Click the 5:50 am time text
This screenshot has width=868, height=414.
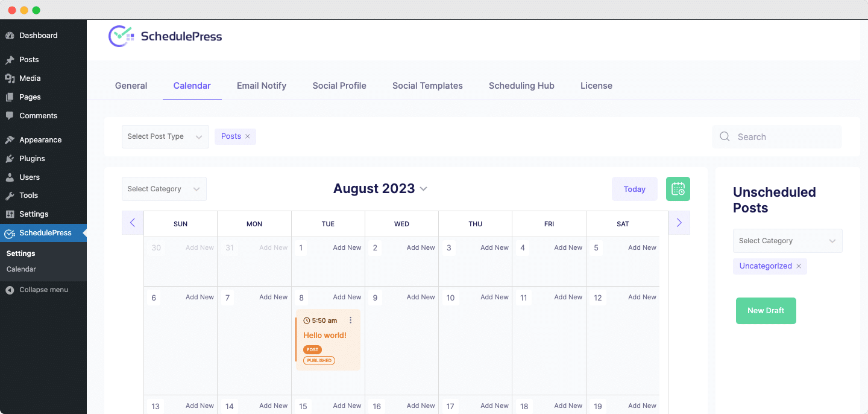click(x=324, y=320)
